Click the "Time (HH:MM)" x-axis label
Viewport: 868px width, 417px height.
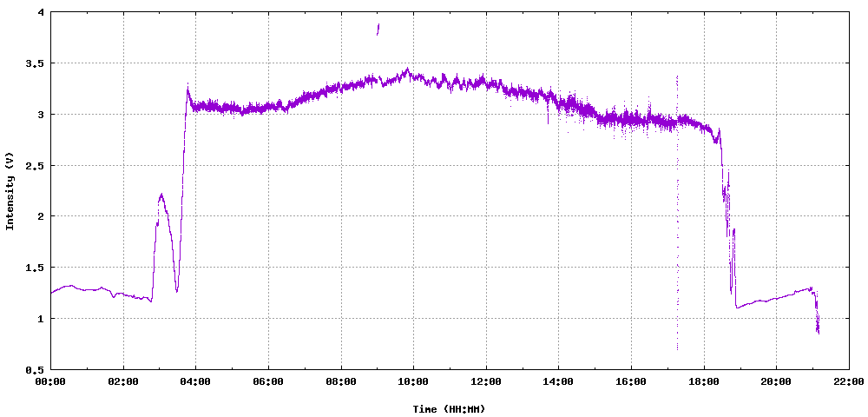point(449,409)
